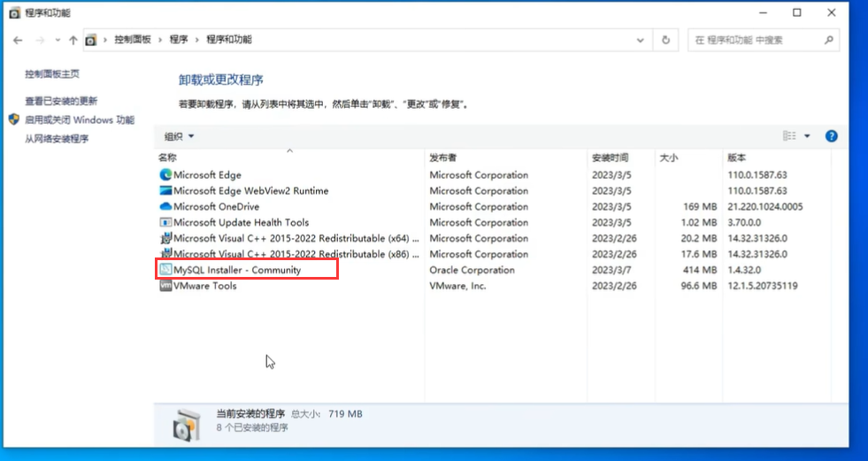The image size is (868, 461).
Task: Click Oracle Corporation publisher cell
Action: (472, 270)
